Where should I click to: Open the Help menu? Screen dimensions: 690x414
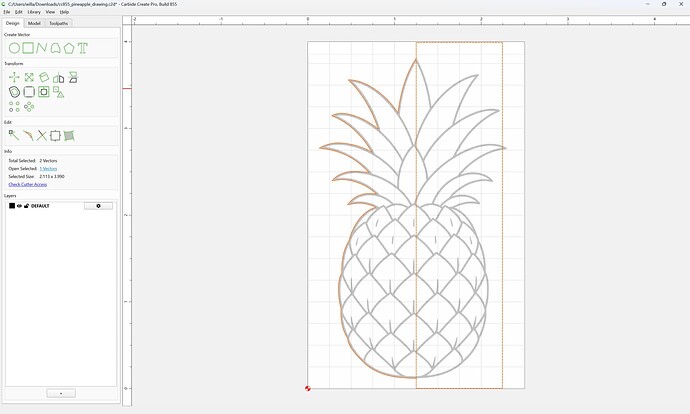[x=64, y=12]
